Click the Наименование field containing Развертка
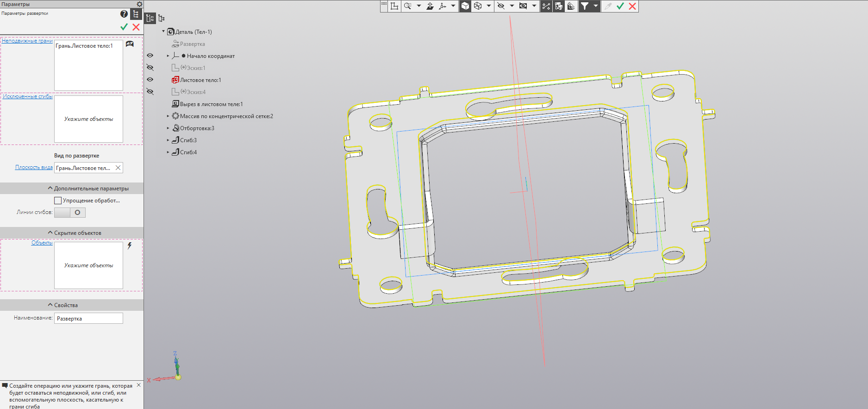The width and height of the screenshot is (868, 409). point(88,319)
